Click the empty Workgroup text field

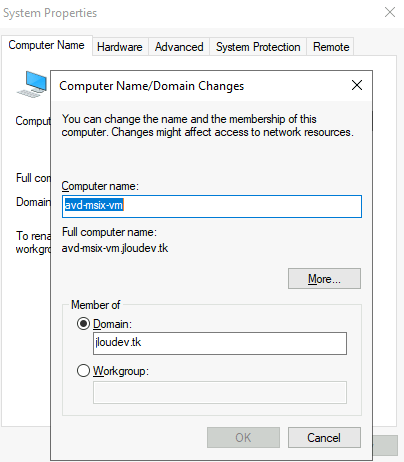click(220, 392)
